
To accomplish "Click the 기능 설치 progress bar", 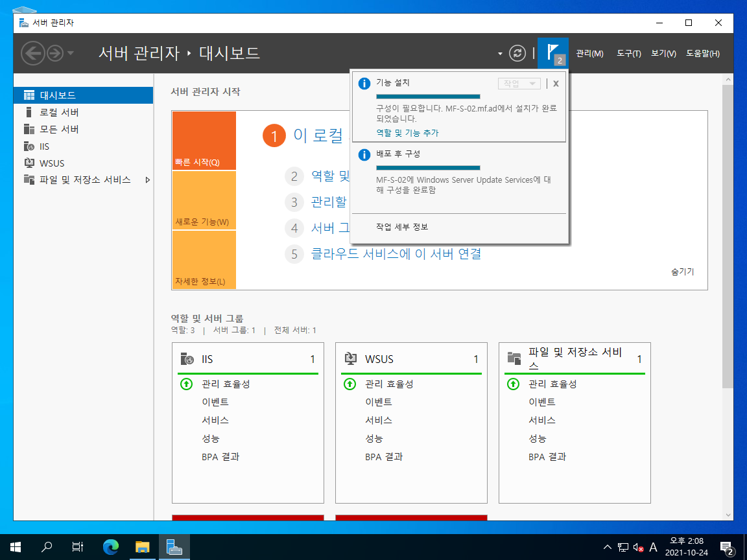I will point(428,97).
